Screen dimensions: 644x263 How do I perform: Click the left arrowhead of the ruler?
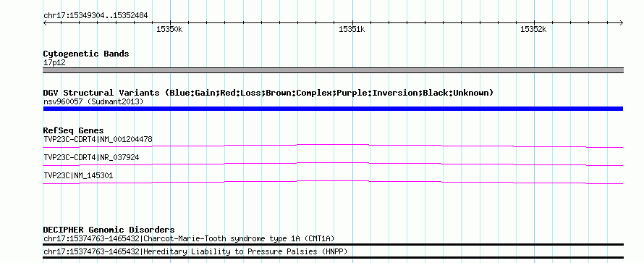tap(45, 23)
